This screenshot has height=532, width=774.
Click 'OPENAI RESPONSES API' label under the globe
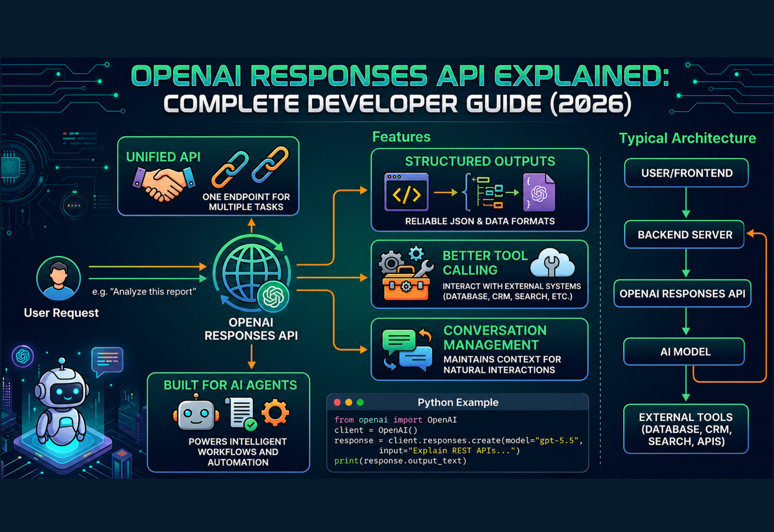point(251,329)
